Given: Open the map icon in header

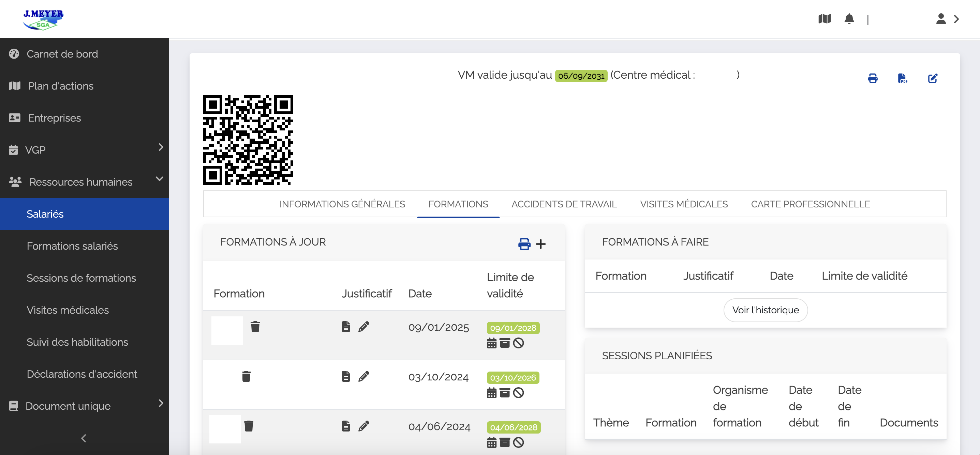Looking at the screenshot, I should pos(825,19).
